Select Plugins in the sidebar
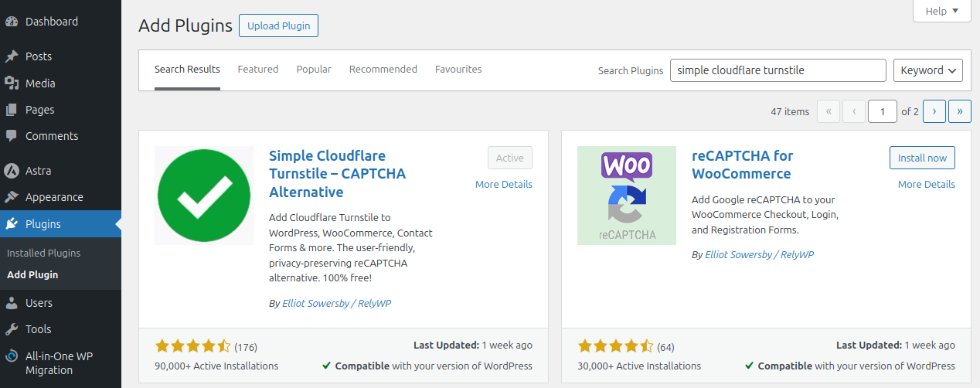Screen dimensions: 980x388 point(60,224)
